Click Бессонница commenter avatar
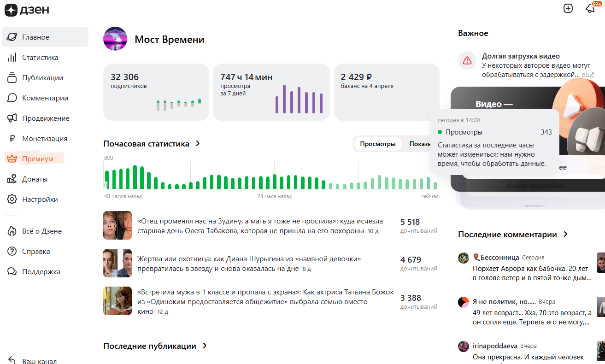This screenshot has height=364, width=605. [x=464, y=258]
